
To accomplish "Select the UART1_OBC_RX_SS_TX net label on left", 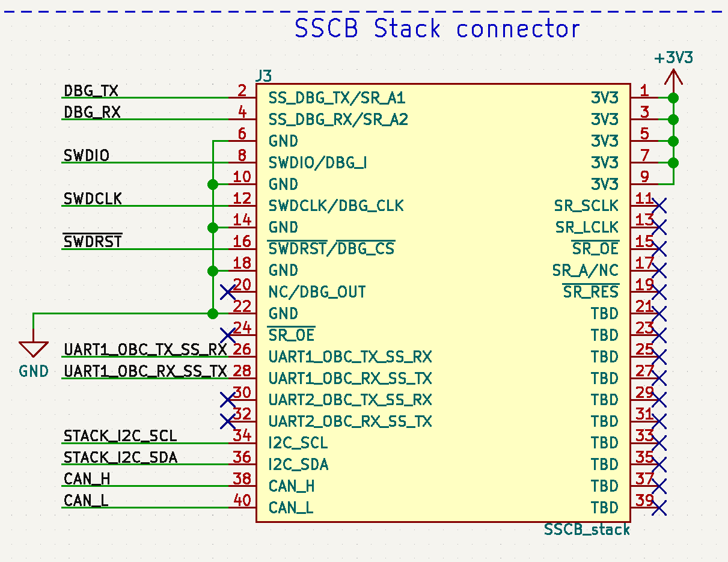I will tap(145, 371).
